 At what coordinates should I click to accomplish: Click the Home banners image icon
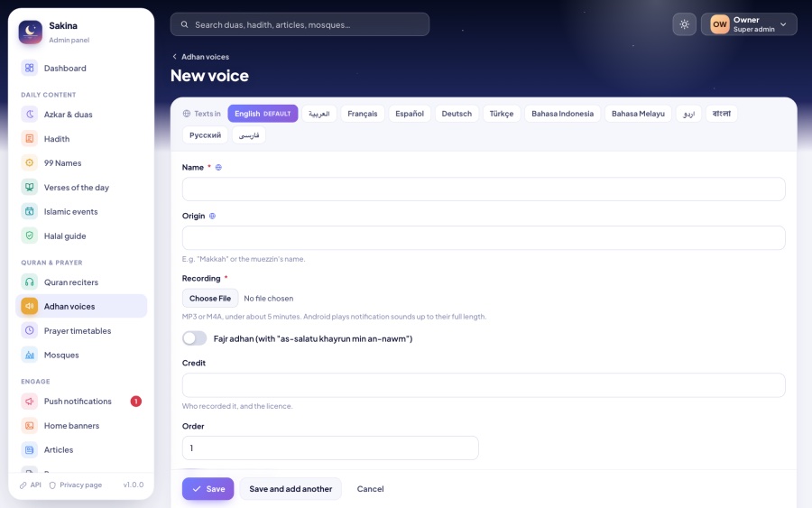pyautogui.click(x=30, y=425)
